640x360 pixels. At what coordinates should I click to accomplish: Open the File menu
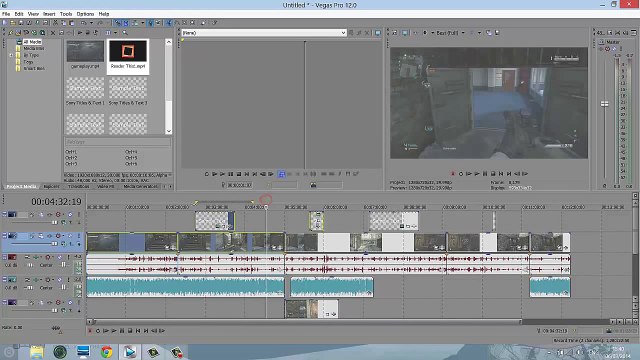6,14
